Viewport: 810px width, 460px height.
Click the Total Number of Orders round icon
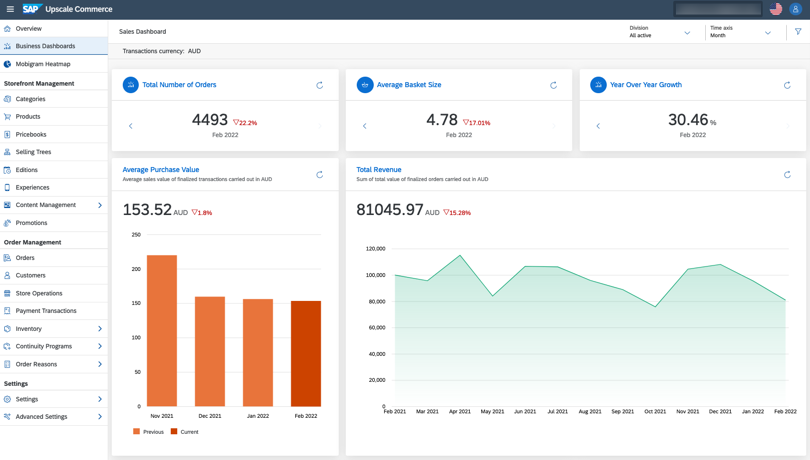pyautogui.click(x=131, y=85)
